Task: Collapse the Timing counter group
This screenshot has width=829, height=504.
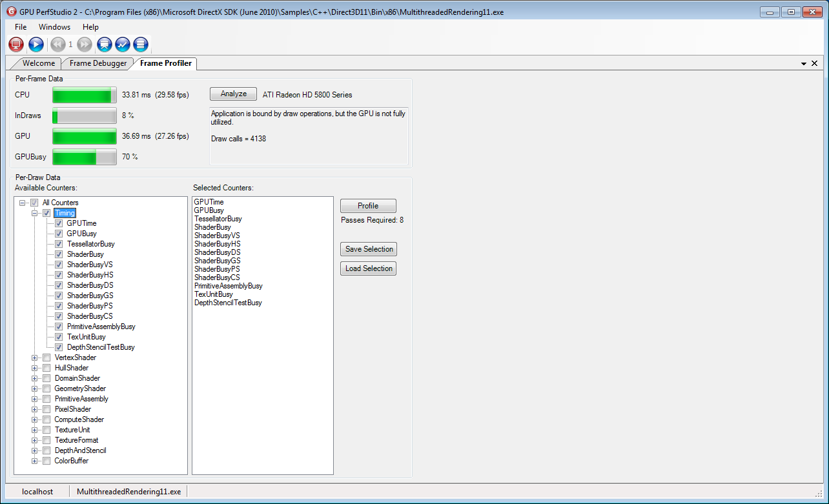Action: [35, 213]
